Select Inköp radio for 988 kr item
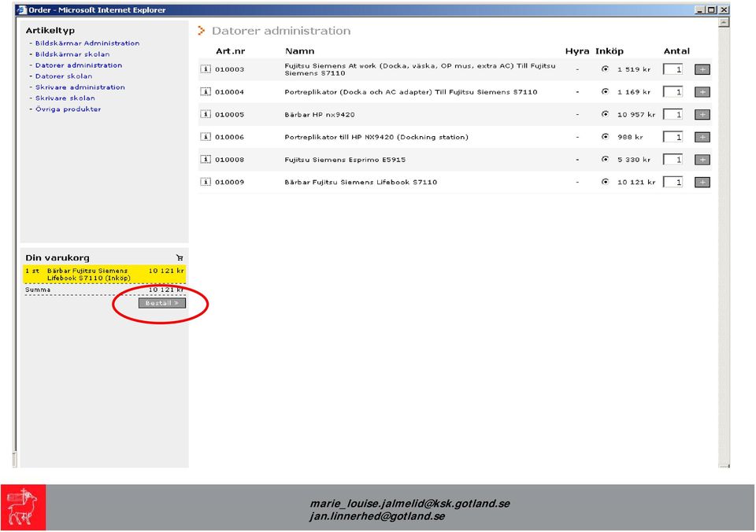 click(x=605, y=137)
